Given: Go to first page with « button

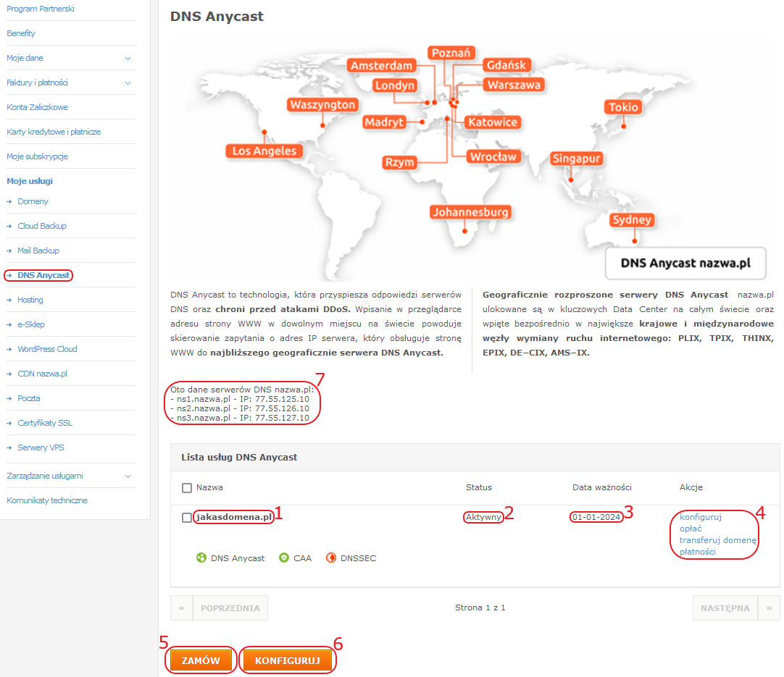Looking at the screenshot, I should pos(181,607).
